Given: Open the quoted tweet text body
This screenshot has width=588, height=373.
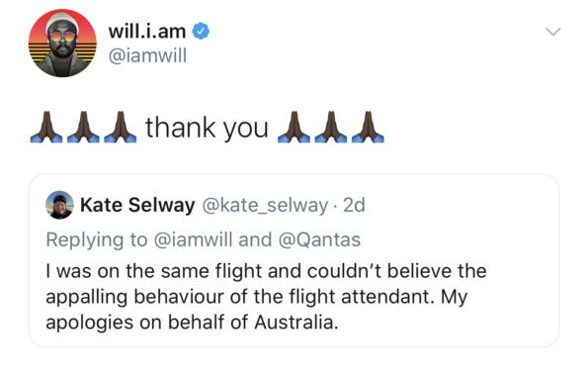Looking at the screenshot, I should click(266, 297).
